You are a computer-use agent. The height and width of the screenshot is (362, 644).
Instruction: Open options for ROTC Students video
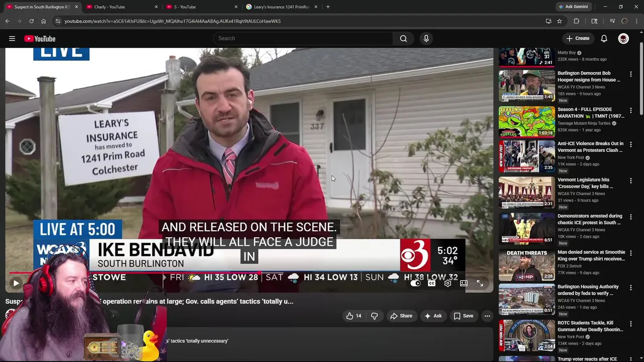[630, 324]
